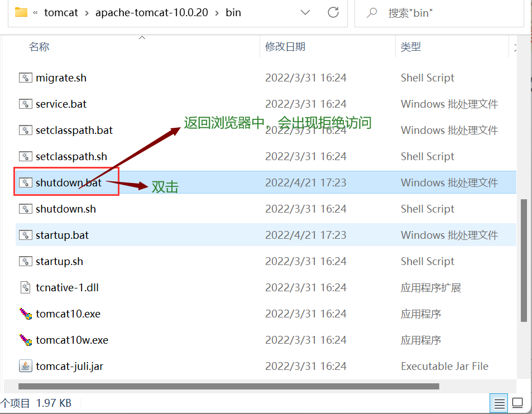Click the setclasspath.bat file icon
The image size is (532, 414).
[26, 130]
